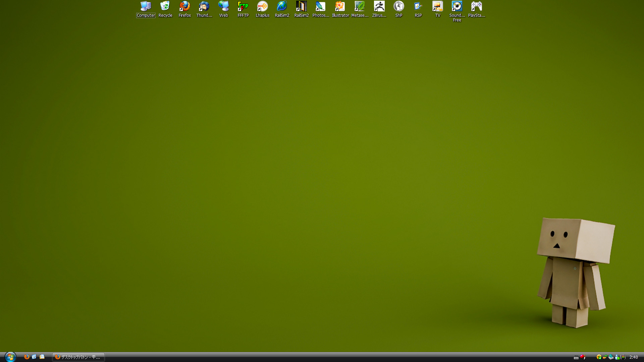Select the Lhaplus shortcut icon
Screen dimensions: 644x362
click(x=262, y=6)
